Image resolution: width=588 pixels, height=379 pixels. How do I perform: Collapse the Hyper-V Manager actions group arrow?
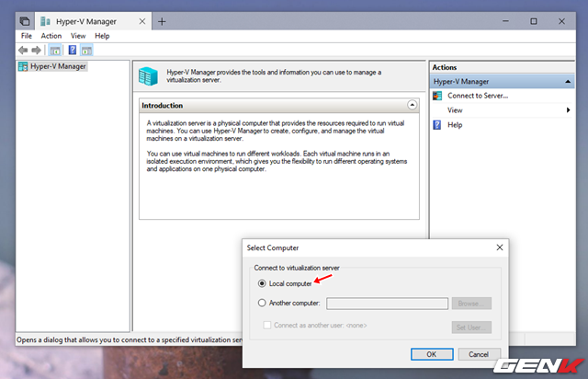point(568,82)
